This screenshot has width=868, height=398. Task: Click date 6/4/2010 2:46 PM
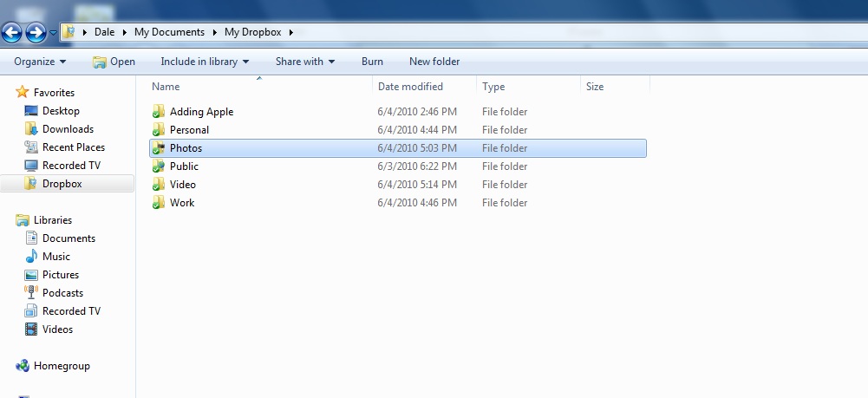(x=417, y=112)
